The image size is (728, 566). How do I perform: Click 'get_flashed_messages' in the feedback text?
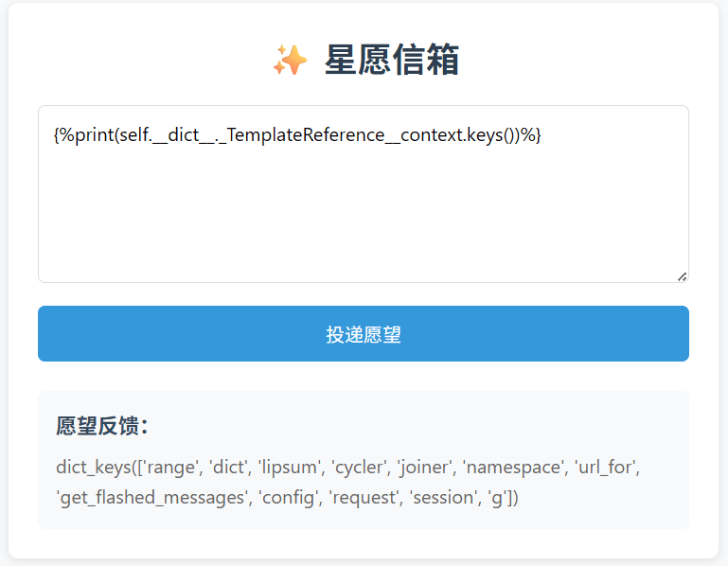[151, 497]
